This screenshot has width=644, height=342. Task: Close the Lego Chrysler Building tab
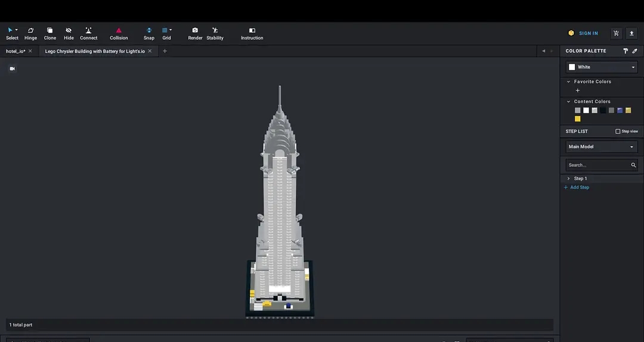coord(150,51)
